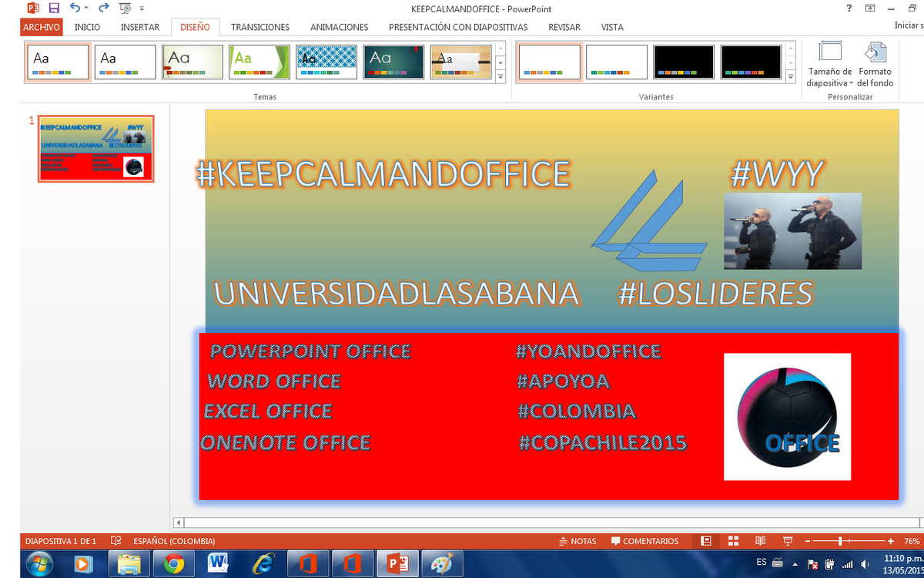Toggle the NOTAS pane button
Viewport: 924px width, 578px height.
coord(577,541)
